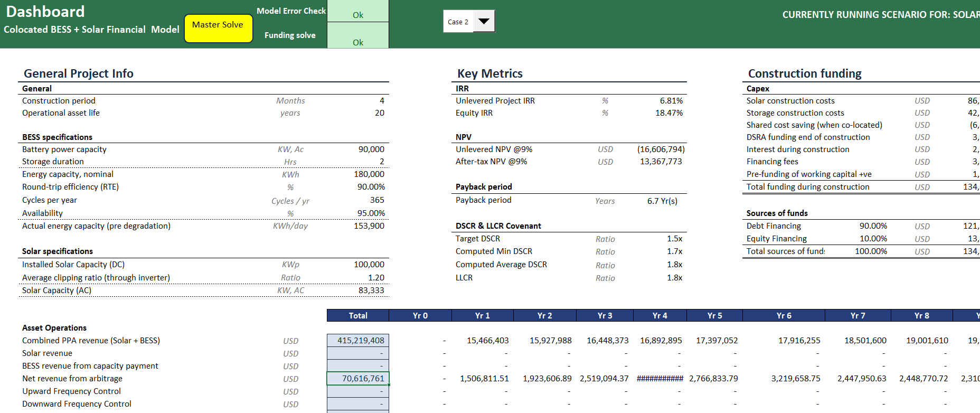Select the Net revenue from arbitrage total cell
The width and height of the screenshot is (980, 413).
coord(358,379)
